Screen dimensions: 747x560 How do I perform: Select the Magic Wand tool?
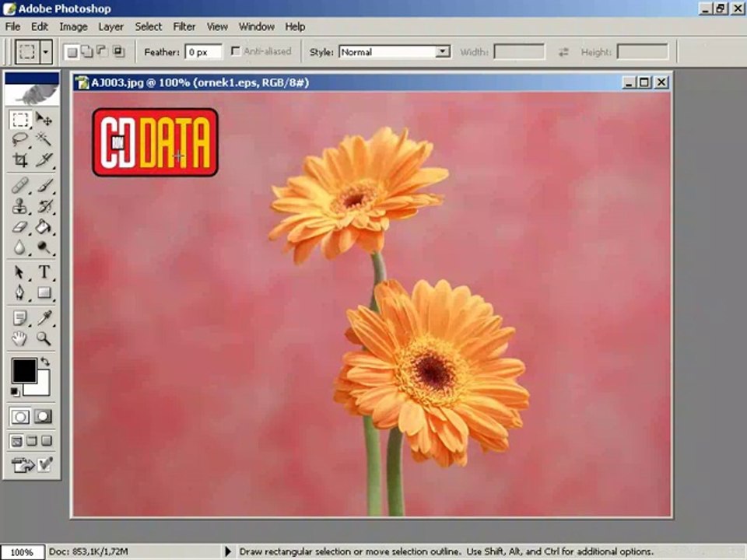click(x=44, y=139)
